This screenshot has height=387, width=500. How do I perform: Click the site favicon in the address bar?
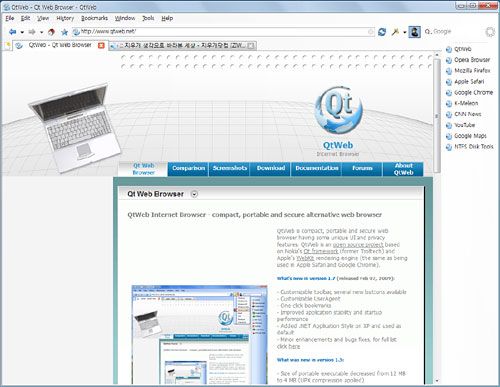point(76,32)
